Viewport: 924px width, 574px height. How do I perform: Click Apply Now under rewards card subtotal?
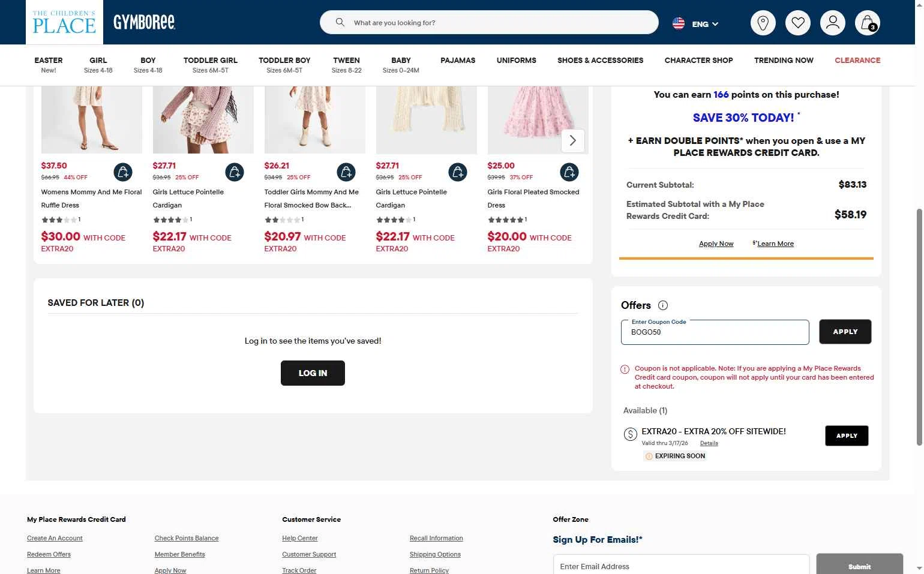coord(716,244)
